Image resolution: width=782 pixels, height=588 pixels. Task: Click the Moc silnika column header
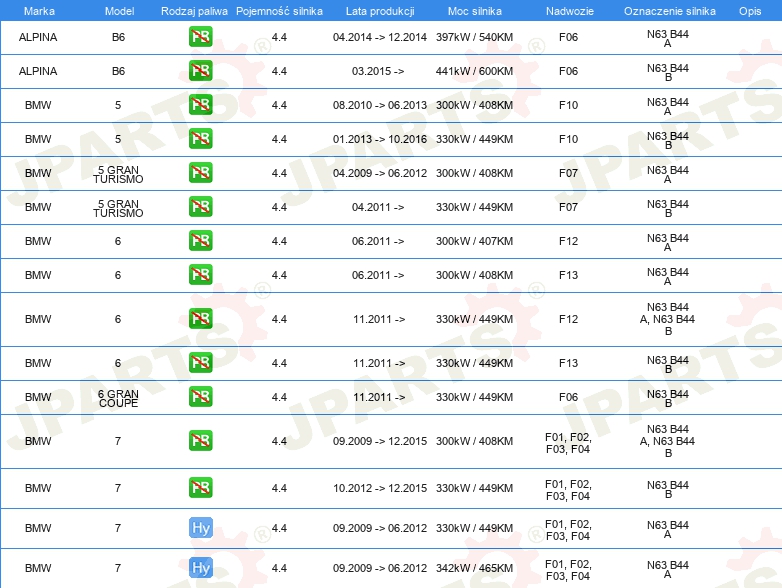[474, 11]
